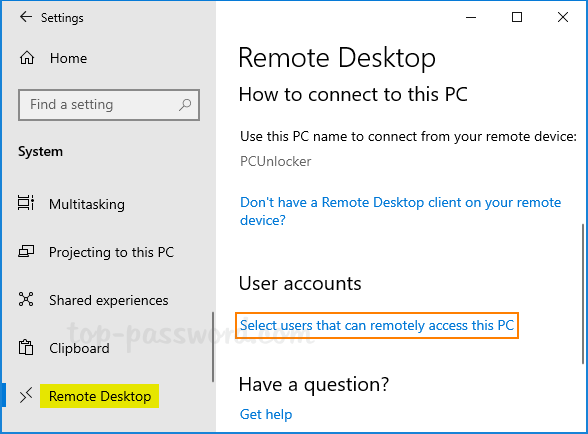Click the Multitasking icon
588x434 pixels.
[26, 203]
